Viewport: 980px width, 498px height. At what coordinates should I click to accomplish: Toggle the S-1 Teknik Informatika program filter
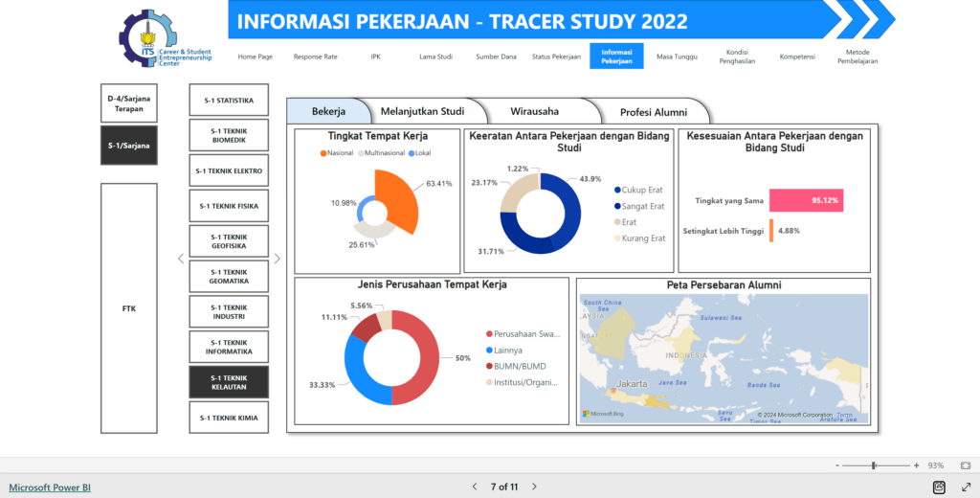pos(229,345)
